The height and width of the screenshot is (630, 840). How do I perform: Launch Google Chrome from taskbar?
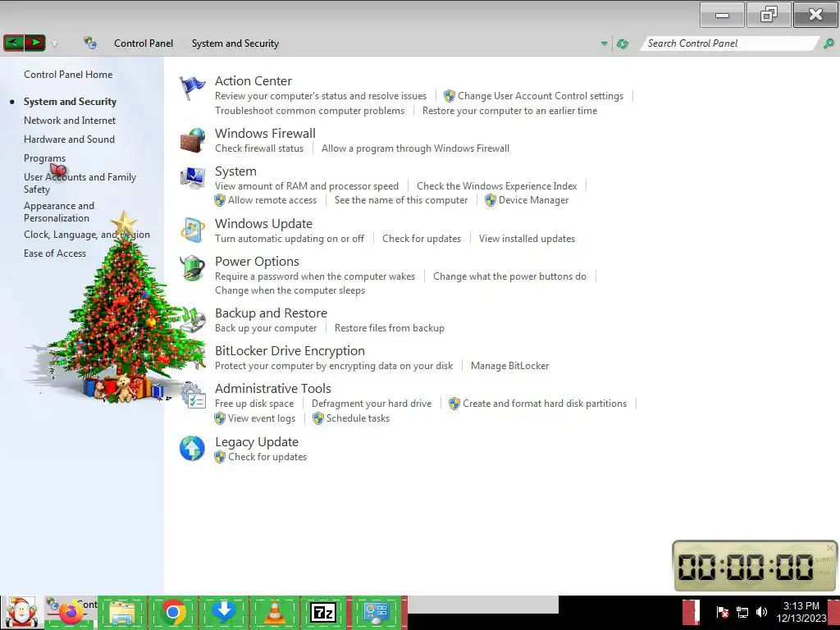click(172, 613)
